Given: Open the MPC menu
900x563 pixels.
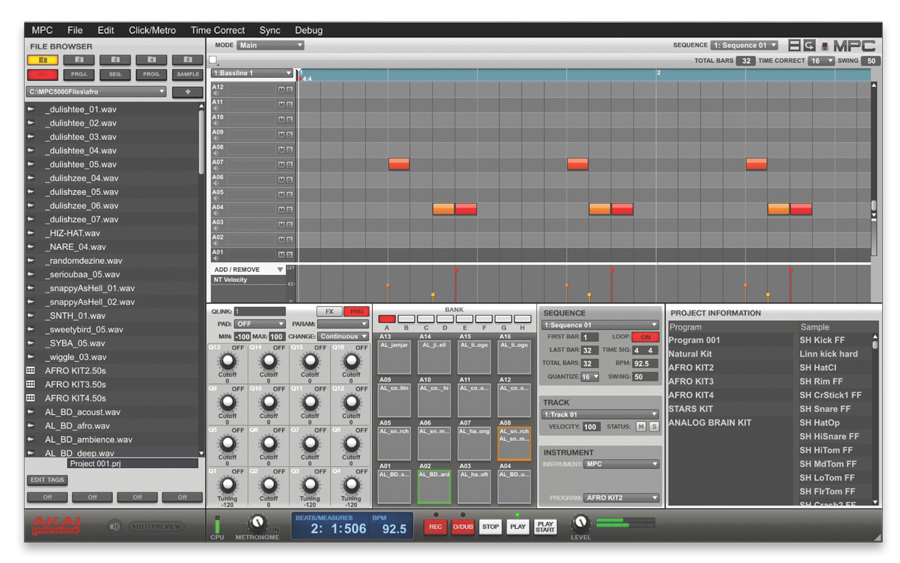Looking at the screenshot, I should (x=42, y=30).
